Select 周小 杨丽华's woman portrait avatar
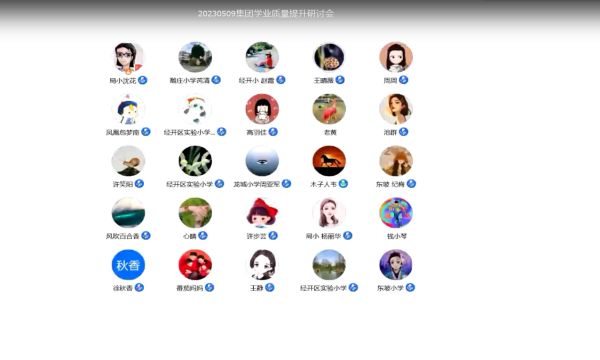The image size is (600, 360). [329, 213]
